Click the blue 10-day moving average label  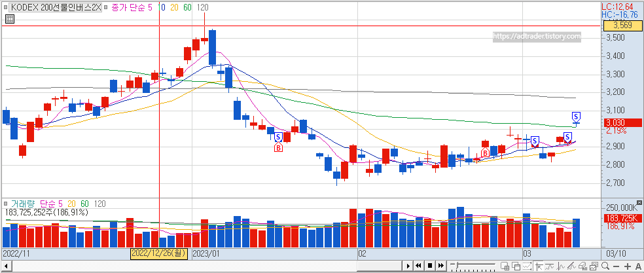pyautogui.click(x=162, y=7)
